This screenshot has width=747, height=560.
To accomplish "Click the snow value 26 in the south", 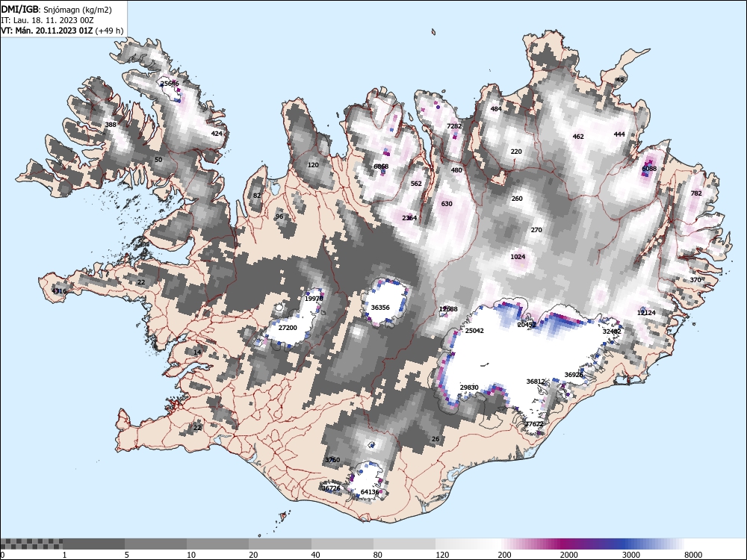I will [x=436, y=439].
